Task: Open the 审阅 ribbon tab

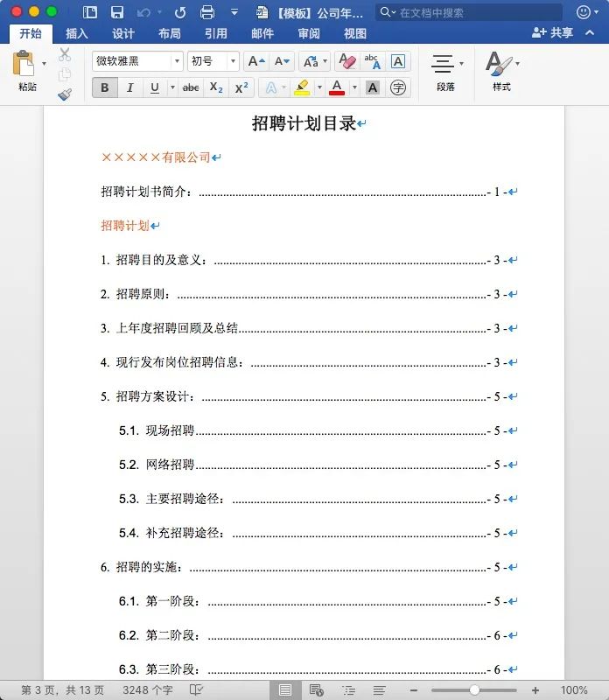Action: coord(309,33)
